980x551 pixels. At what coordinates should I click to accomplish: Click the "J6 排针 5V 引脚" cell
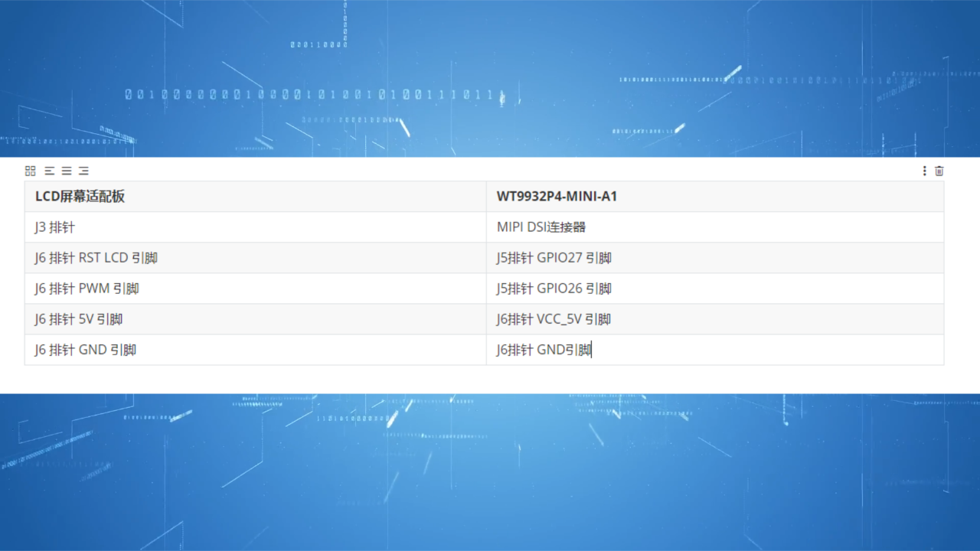pyautogui.click(x=256, y=319)
